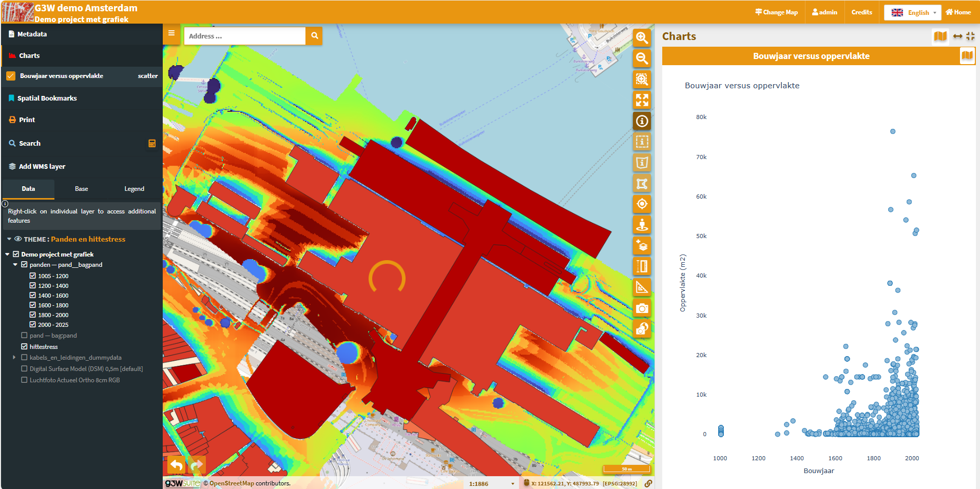980x489 pixels.
Task: Zoom map to full extent
Action: (x=642, y=100)
